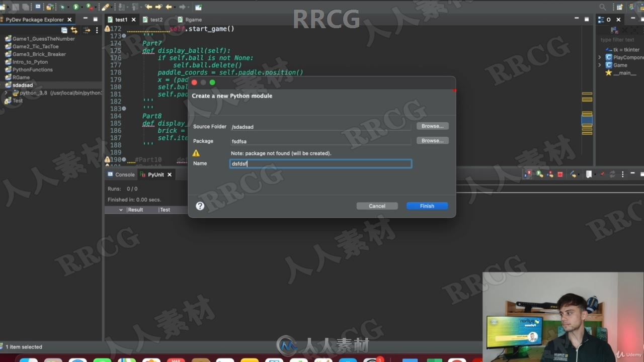Close the test1 editor tab
The width and height of the screenshot is (644, 362).
[x=133, y=20]
